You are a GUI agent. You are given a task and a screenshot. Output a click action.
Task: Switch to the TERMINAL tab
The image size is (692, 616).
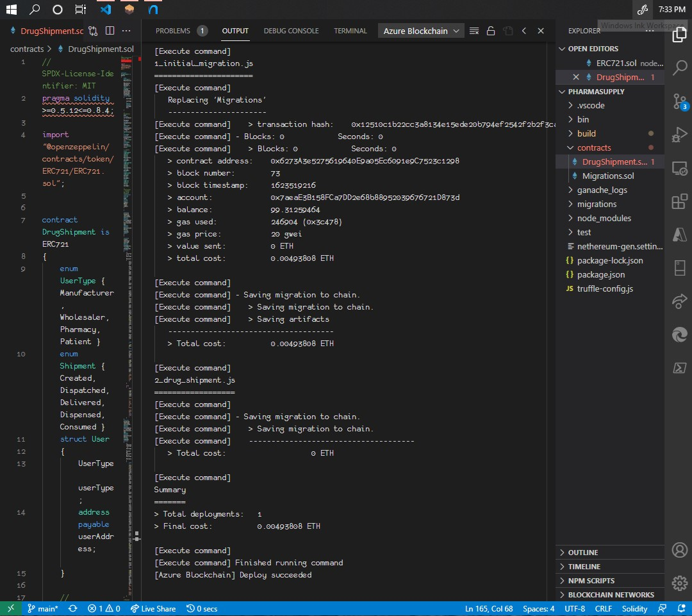point(350,31)
